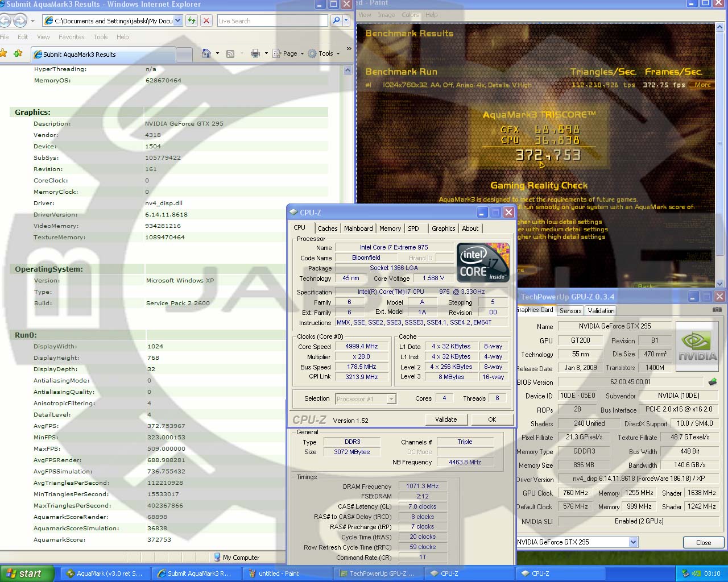
Task: Click the AquamarkScore value 372753
Action: pos(159,540)
